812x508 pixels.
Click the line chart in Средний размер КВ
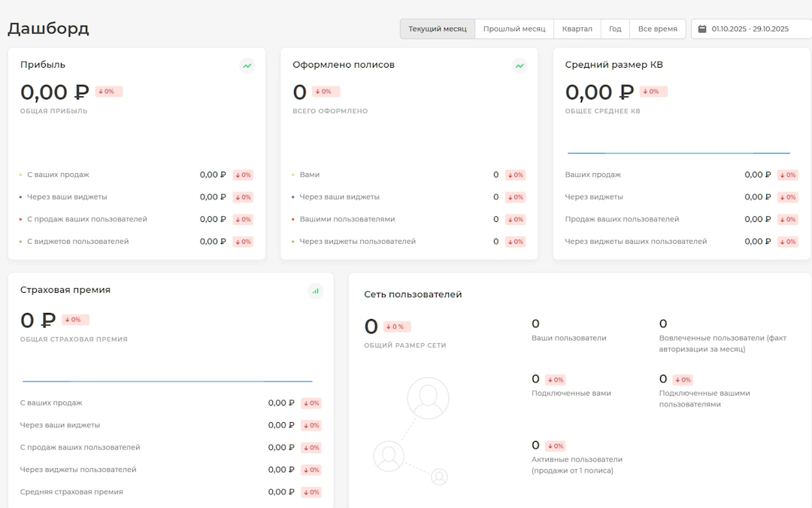coord(678,153)
